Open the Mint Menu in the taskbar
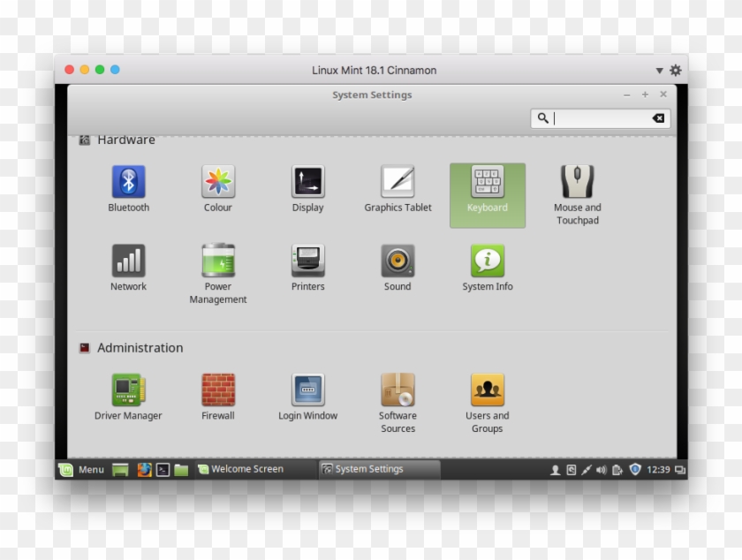742x560 pixels. (79, 469)
